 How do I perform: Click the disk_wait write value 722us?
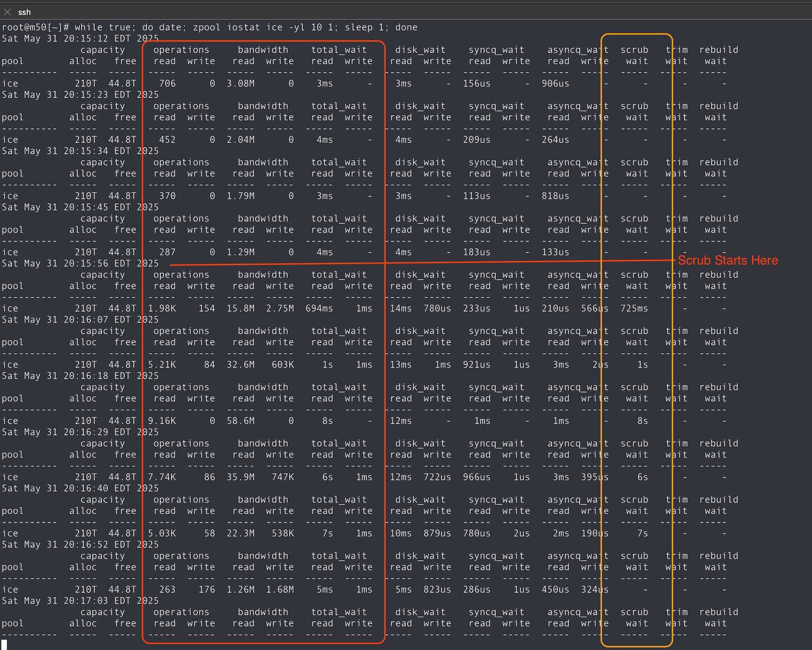click(437, 477)
